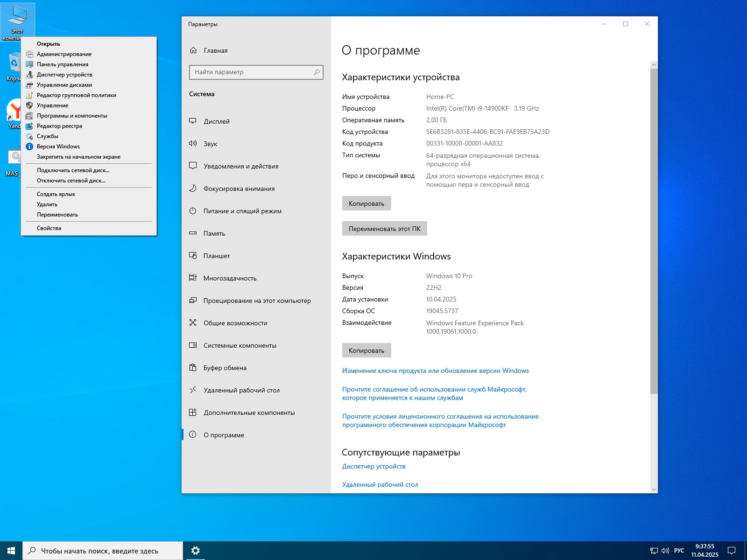The height and width of the screenshot is (560, 747).
Task: Choose Администрирование from context menu
Action: [89, 54]
